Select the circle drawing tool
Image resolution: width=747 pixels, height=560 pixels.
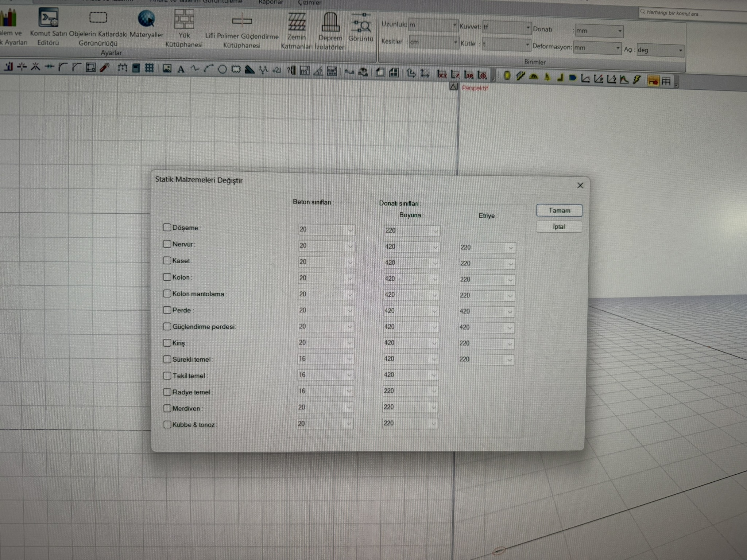click(222, 69)
